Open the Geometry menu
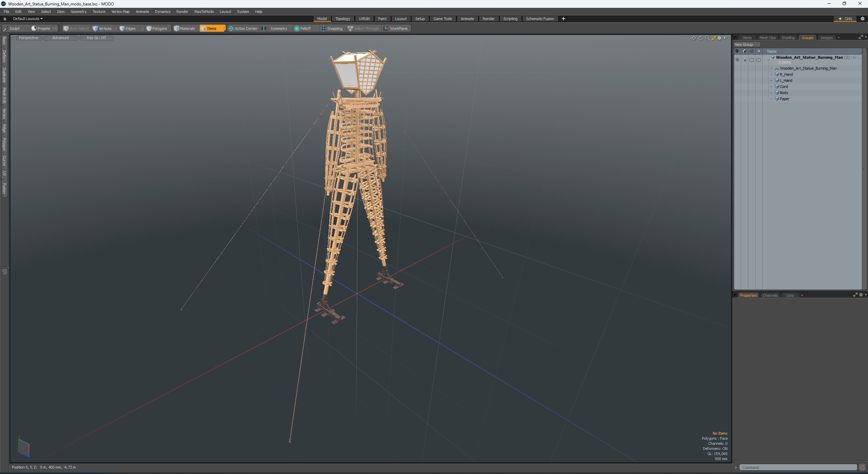 pos(78,12)
